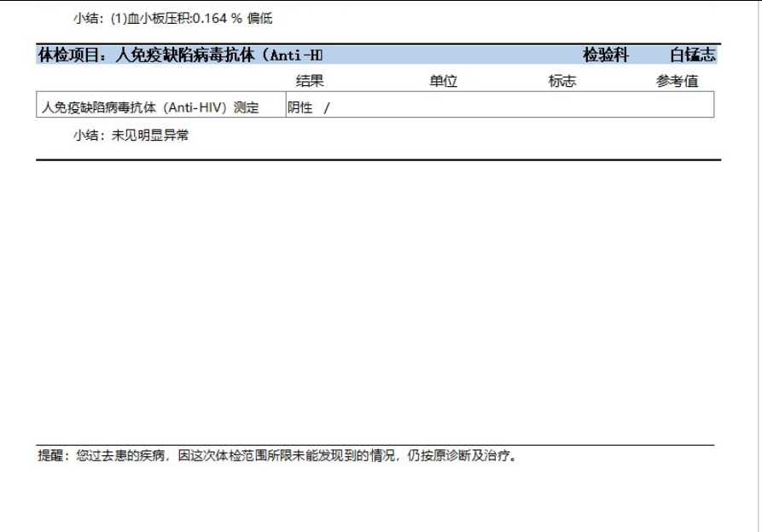Select the "体检项目:人免疫缺陷病毒抗体" section header
The height and width of the screenshot is (532, 762).
tap(180, 55)
